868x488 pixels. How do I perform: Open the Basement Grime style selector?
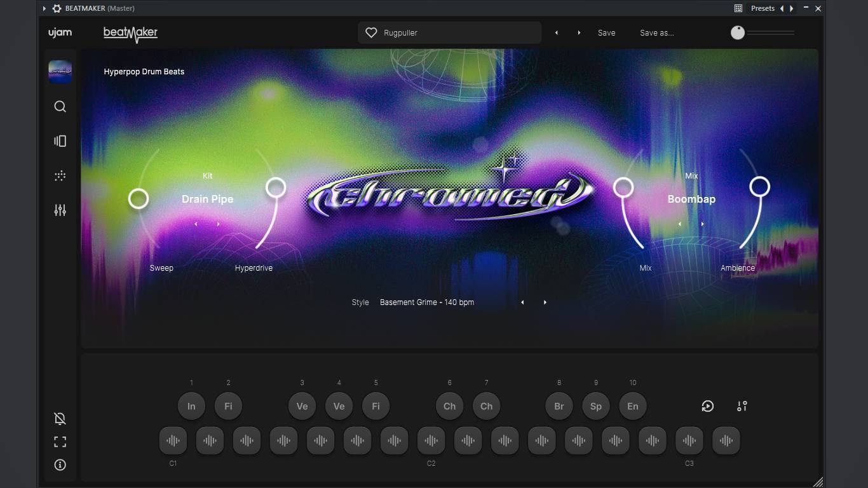427,302
